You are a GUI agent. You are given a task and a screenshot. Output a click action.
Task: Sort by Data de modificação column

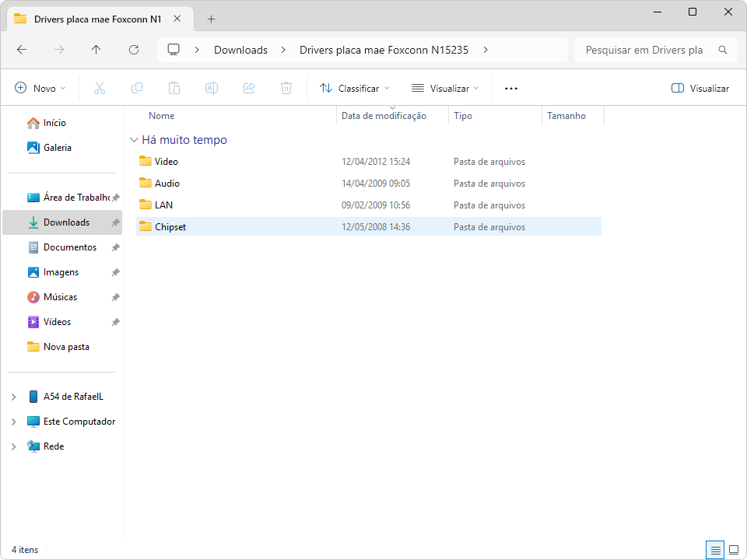(384, 116)
